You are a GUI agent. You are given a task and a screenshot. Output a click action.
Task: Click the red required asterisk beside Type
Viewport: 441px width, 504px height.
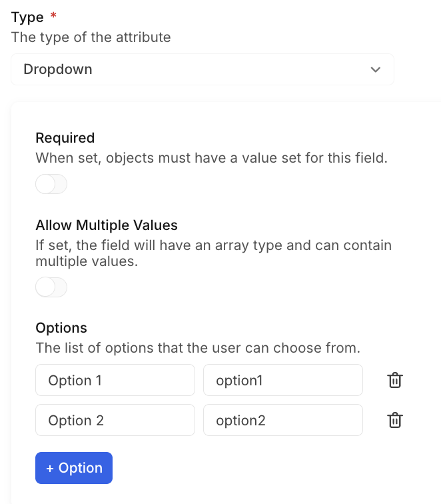click(x=53, y=16)
